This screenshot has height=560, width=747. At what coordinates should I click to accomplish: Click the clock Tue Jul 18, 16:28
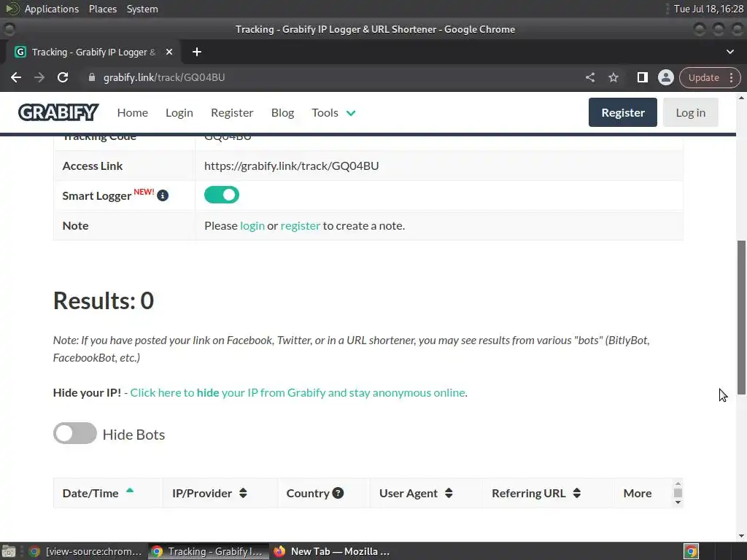[708, 9]
